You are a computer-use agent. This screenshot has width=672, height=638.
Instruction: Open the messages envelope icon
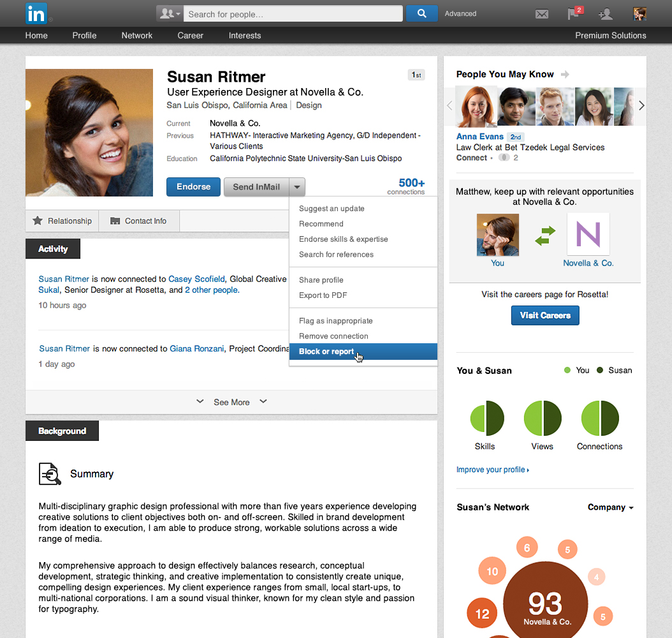pyautogui.click(x=542, y=14)
